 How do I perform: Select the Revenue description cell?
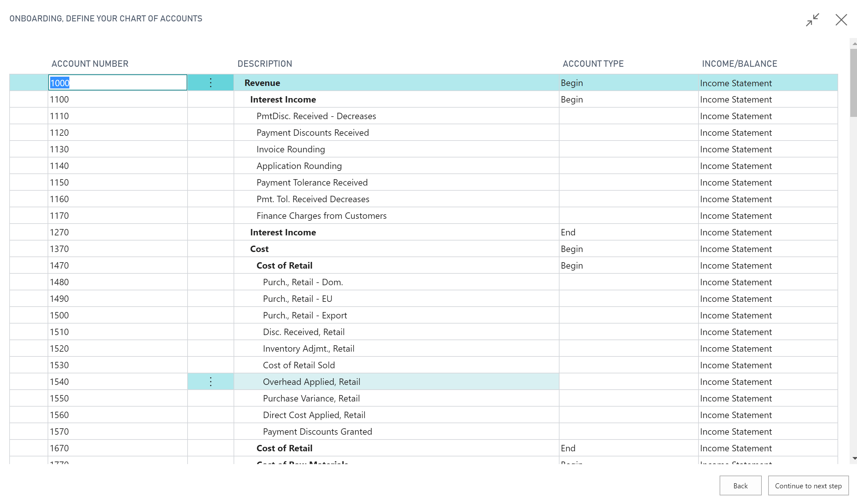[x=397, y=83]
